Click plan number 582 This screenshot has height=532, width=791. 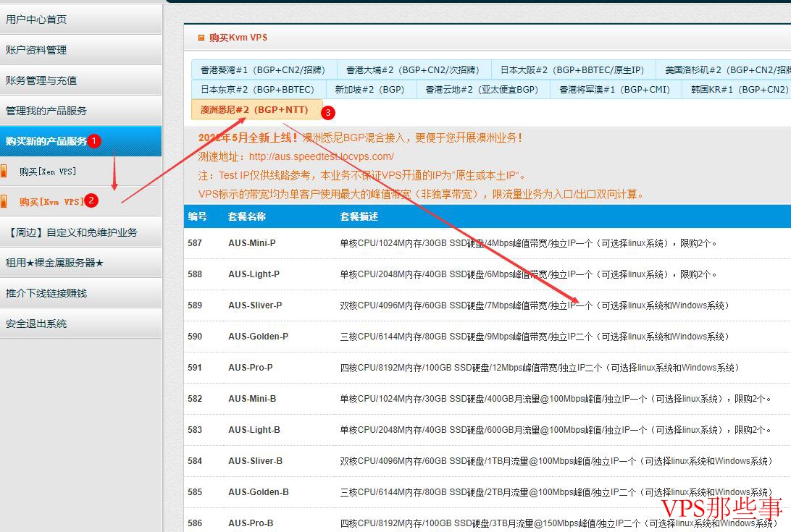[195, 399]
